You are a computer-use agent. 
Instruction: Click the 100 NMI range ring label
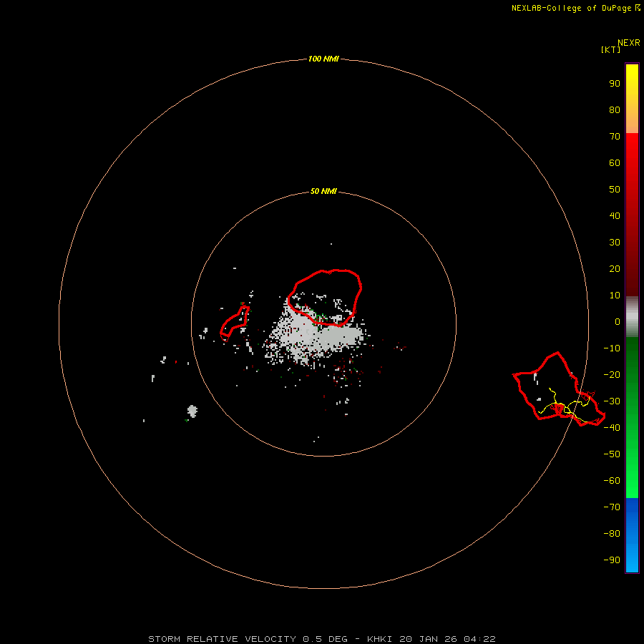(x=323, y=59)
